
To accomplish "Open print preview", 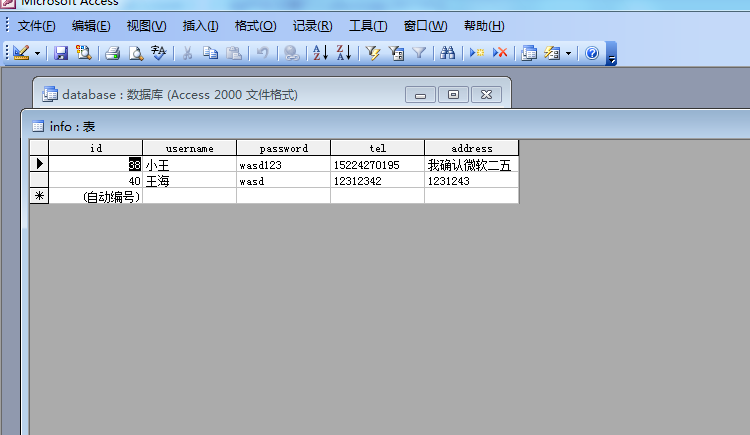I will pyautogui.click(x=136, y=53).
